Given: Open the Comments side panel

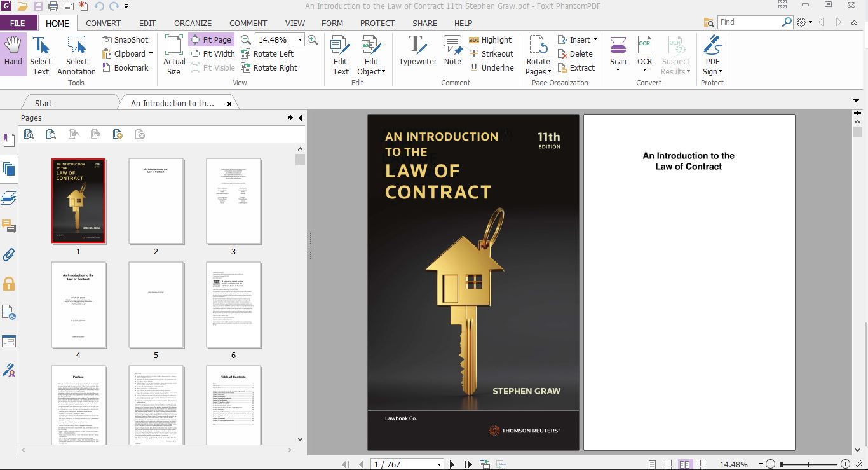Looking at the screenshot, I should 9,226.
